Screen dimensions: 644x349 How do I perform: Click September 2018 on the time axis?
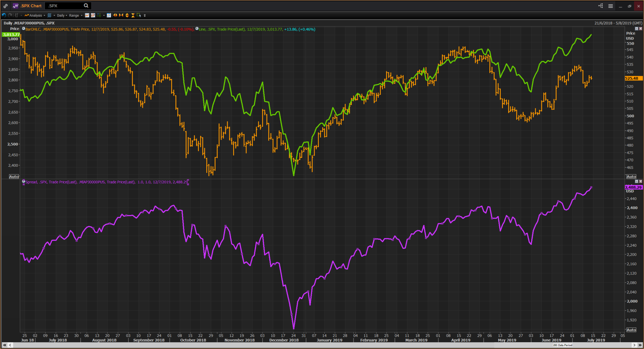(x=149, y=340)
